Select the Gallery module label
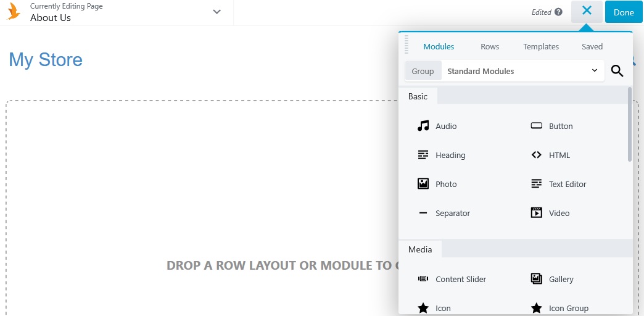The image size is (644, 316). tap(561, 280)
